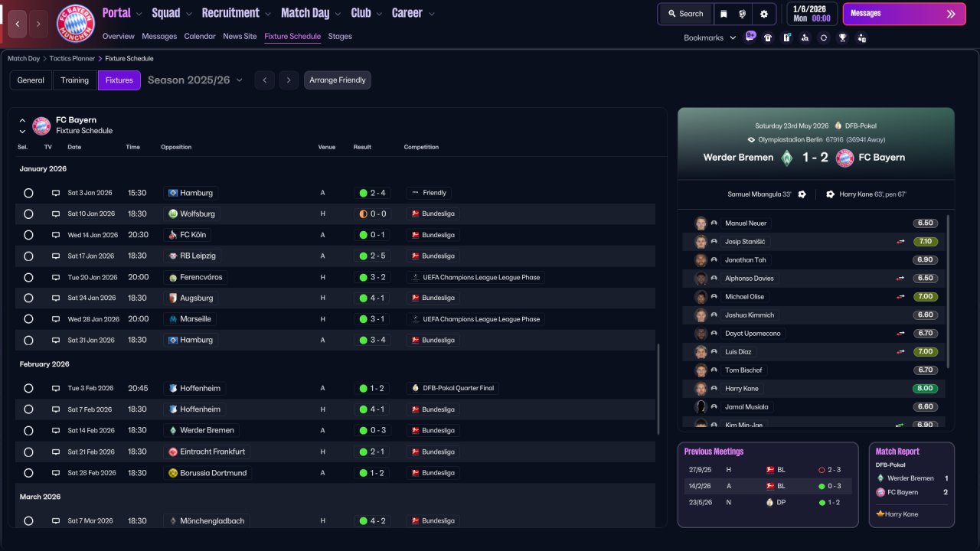The height and width of the screenshot is (551, 980).
Task: Switch to the Overview tab
Action: (x=118, y=37)
